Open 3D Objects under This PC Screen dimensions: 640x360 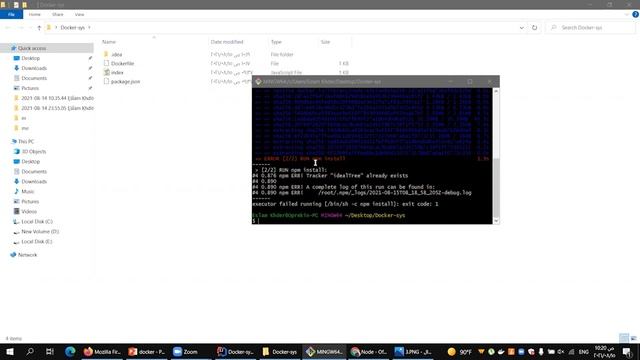33,152
